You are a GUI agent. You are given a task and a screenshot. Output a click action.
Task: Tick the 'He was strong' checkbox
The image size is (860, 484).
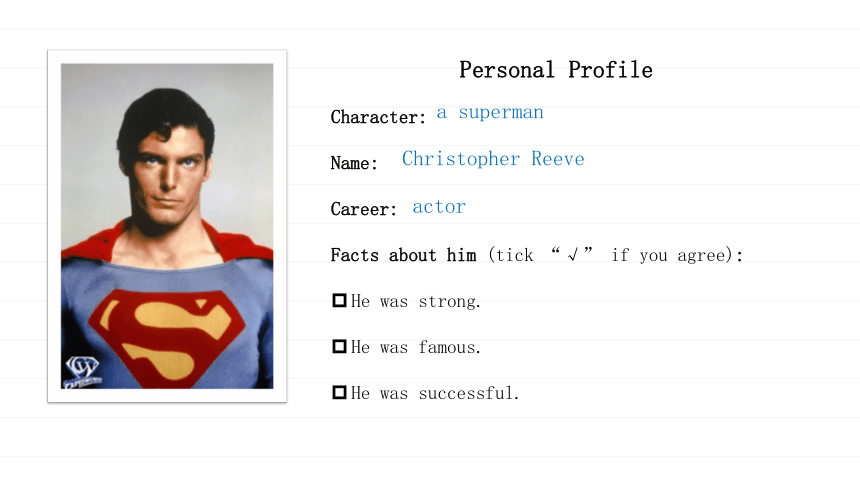(x=340, y=301)
